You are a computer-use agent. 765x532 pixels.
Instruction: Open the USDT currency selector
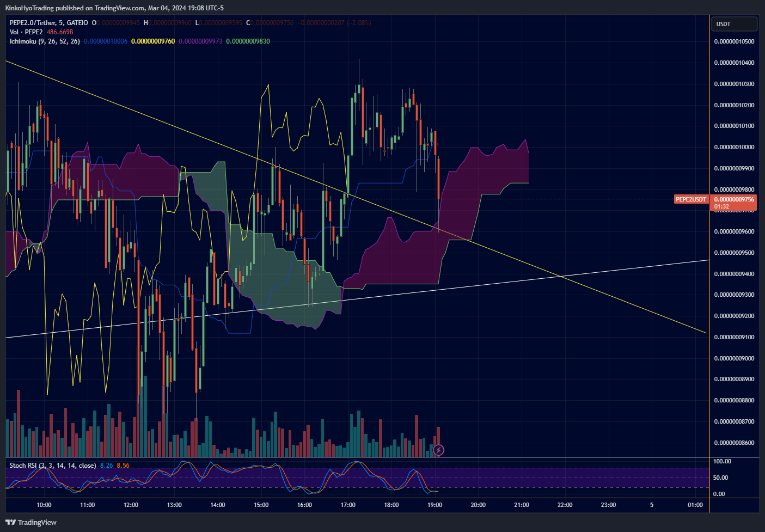(734, 24)
